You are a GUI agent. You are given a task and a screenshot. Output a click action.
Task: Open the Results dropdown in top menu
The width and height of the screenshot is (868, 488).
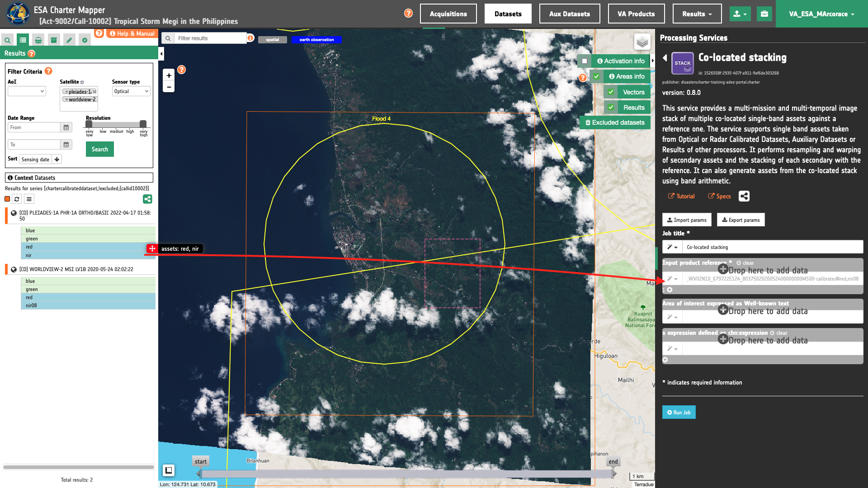coord(697,14)
